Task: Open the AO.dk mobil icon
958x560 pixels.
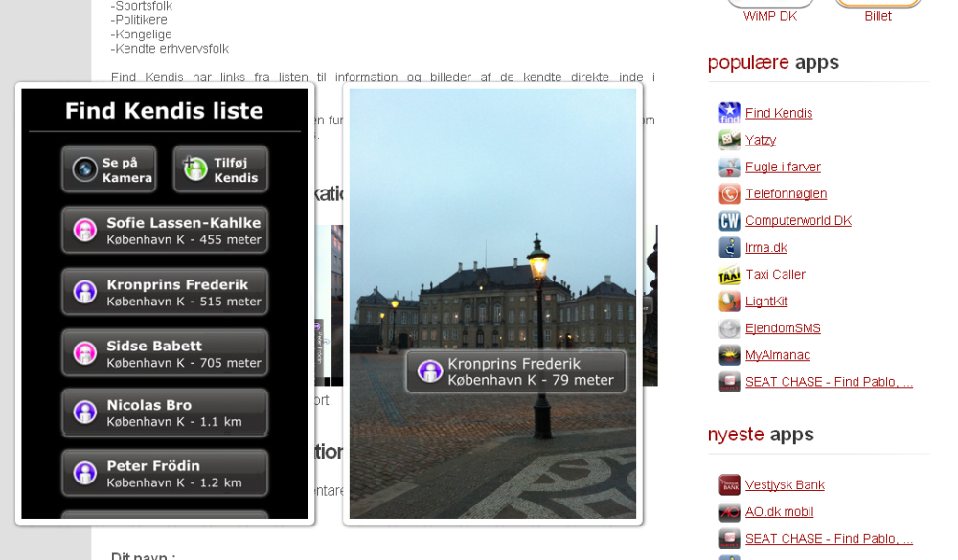Action: pyautogui.click(x=729, y=512)
